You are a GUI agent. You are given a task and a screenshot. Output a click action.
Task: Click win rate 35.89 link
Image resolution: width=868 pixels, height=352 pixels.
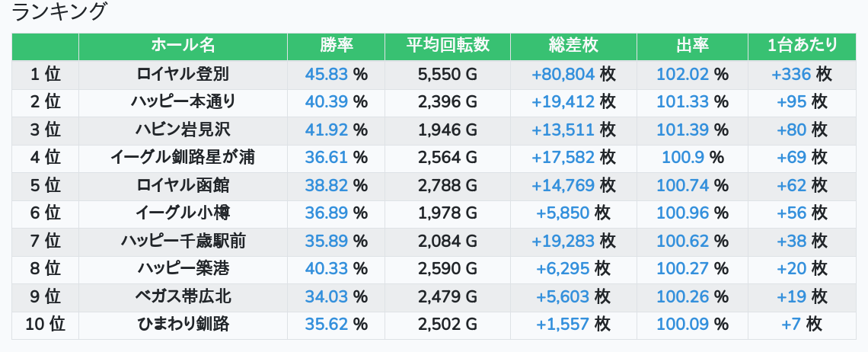point(326,241)
